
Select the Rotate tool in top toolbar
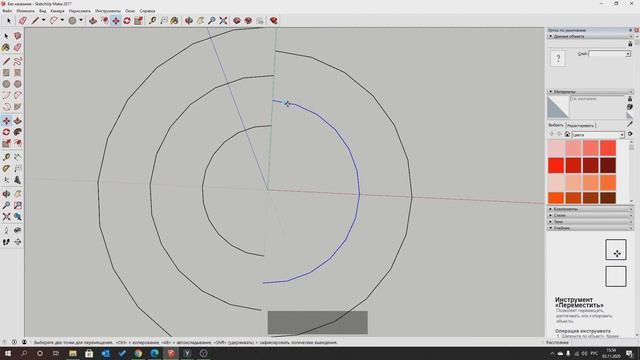click(127, 20)
